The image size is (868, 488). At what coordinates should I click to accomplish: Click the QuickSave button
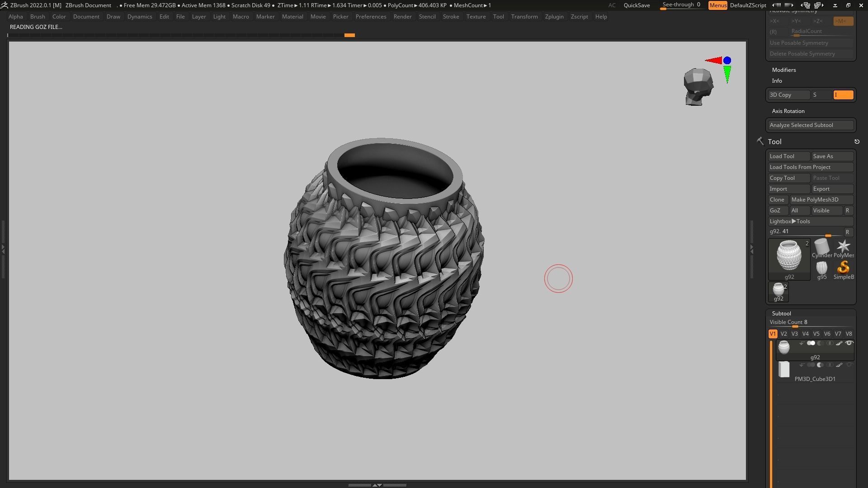637,5
